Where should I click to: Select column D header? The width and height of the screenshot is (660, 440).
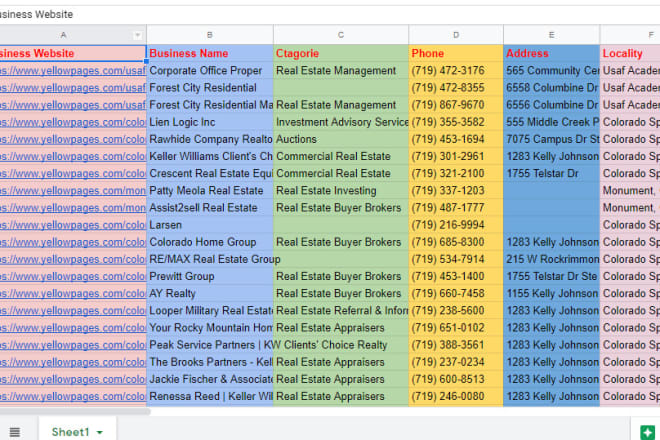tap(456, 35)
